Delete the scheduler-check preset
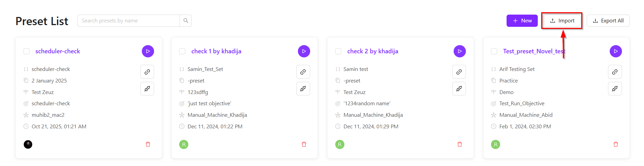Viewport: 644px width, 166px height. tap(148, 144)
